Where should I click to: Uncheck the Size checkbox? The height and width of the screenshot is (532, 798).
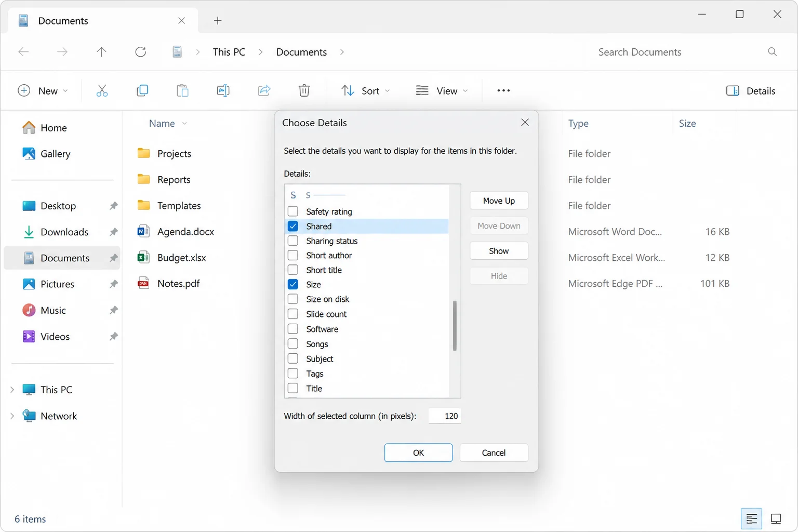pyautogui.click(x=293, y=284)
